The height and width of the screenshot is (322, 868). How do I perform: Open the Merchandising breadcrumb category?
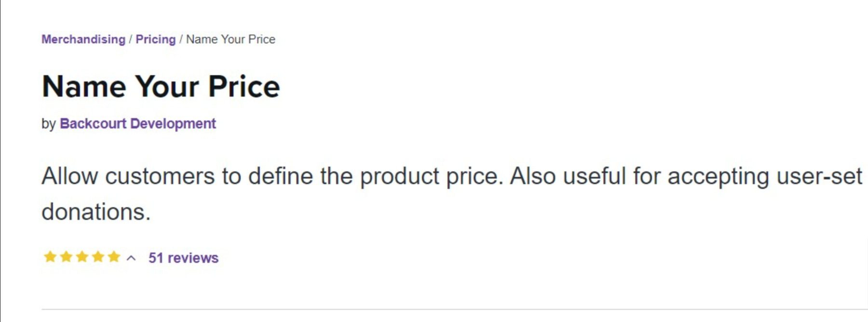[x=83, y=39]
